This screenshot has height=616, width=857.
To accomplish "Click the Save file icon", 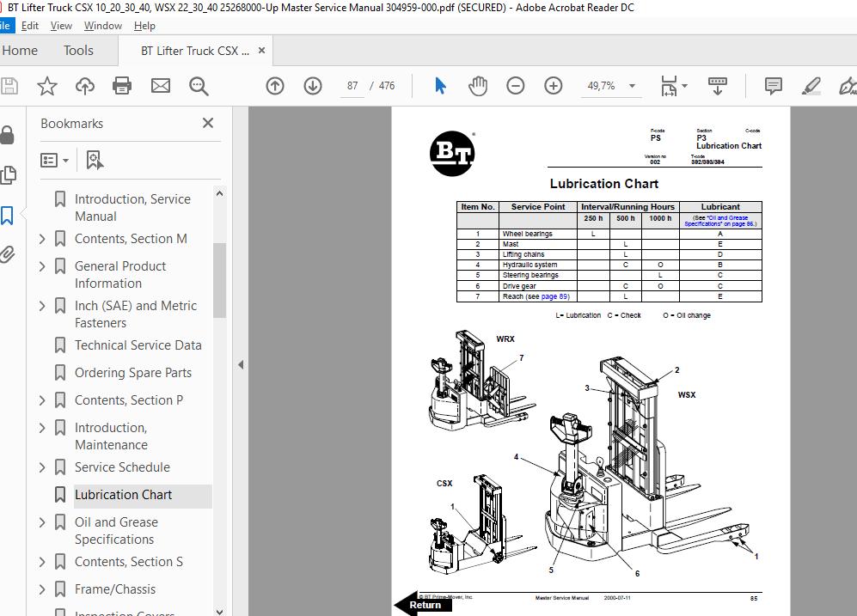I will [x=9, y=86].
